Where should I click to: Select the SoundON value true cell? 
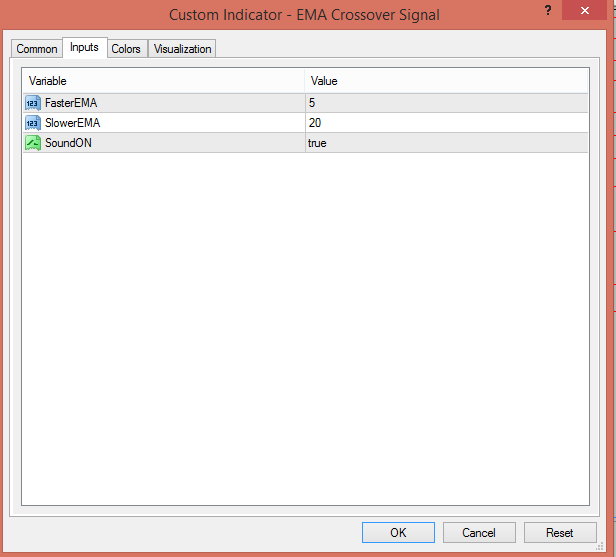tap(446, 143)
